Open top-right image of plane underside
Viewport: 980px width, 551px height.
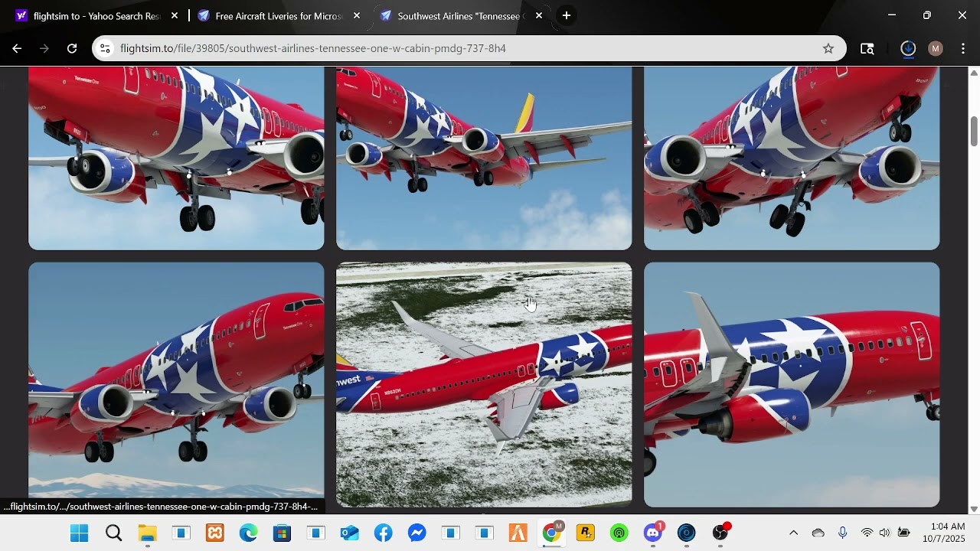[x=792, y=158]
